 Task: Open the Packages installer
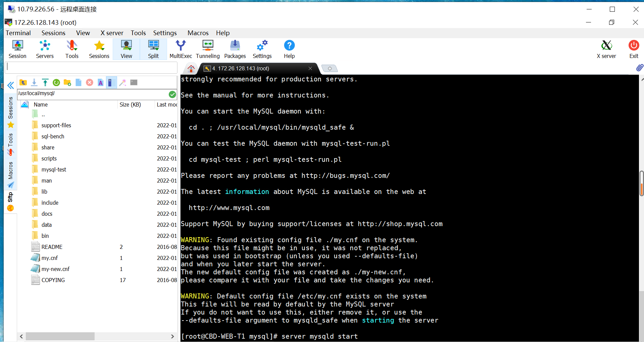(235, 49)
